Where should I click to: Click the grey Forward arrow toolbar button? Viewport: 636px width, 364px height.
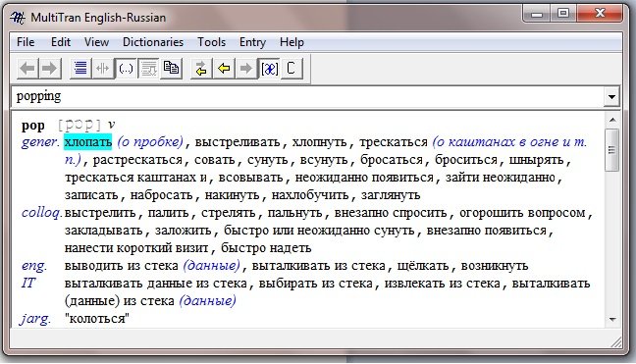(x=50, y=68)
